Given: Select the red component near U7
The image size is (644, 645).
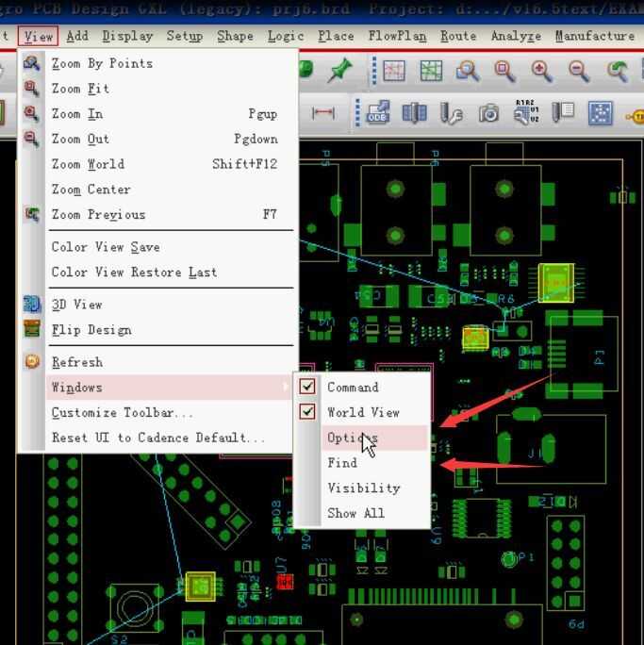Looking at the screenshot, I should [285, 582].
